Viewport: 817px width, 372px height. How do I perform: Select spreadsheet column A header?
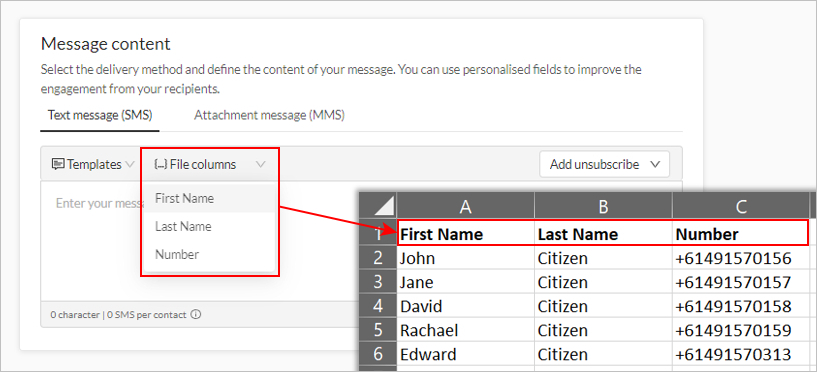(x=466, y=207)
